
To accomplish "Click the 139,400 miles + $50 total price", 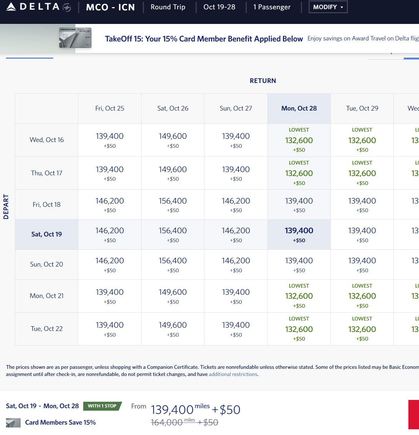I will coord(195,409).
